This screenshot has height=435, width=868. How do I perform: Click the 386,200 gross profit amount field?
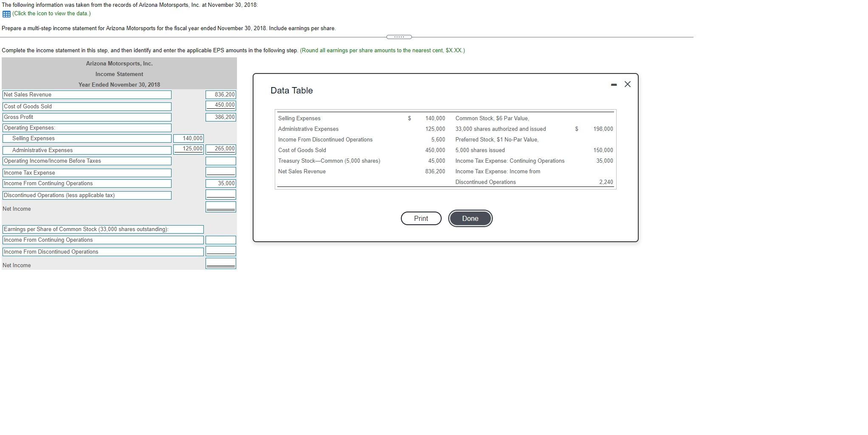click(221, 117)
